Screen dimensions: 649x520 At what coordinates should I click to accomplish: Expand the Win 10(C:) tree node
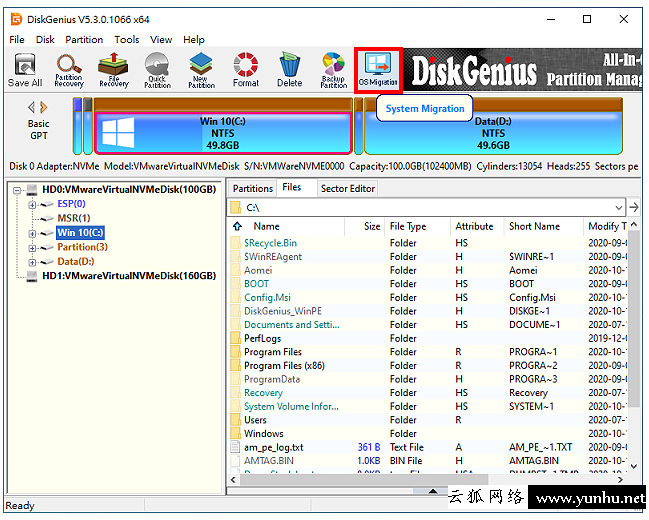coord(32,234)
